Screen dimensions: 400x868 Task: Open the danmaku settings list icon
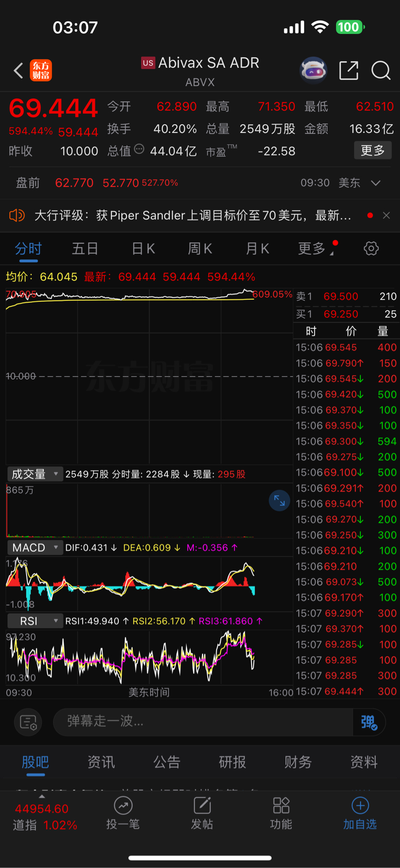(x=28, y=722)
